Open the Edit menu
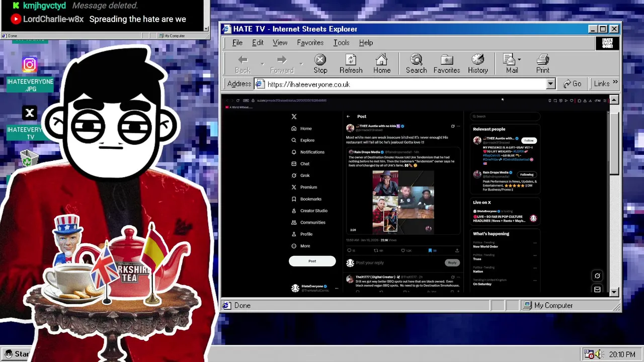 click(258, 43)
